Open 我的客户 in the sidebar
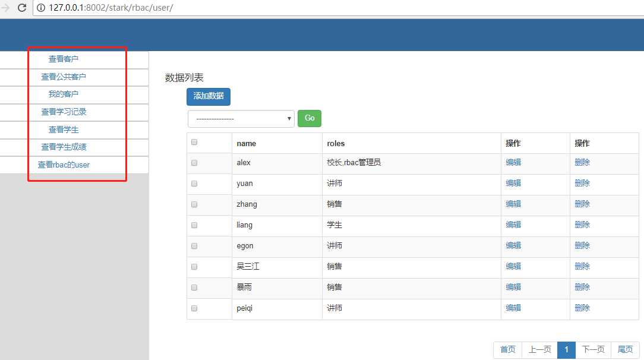This screenshot has width=644, height=360. pos(63,94)
